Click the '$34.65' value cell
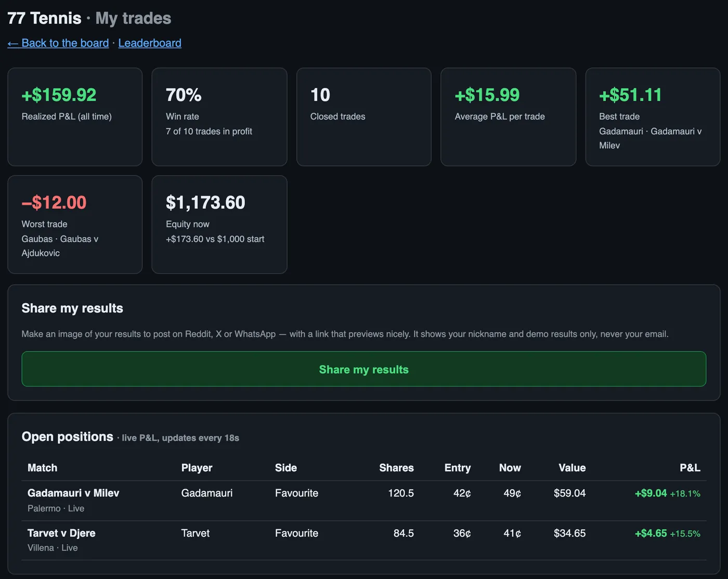Viewport: 728px width, 579px height. (570, 533)
